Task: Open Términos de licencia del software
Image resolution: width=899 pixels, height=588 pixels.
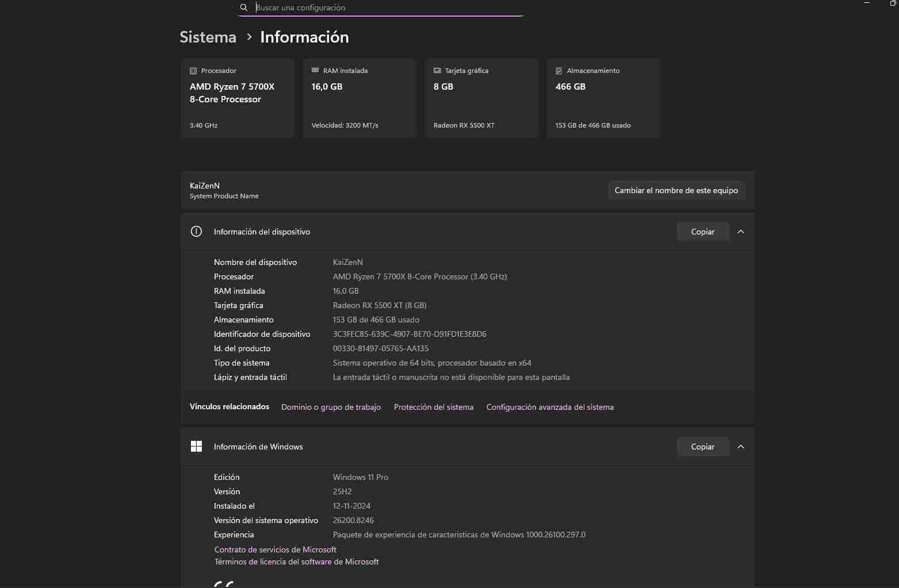Action: 296,562
